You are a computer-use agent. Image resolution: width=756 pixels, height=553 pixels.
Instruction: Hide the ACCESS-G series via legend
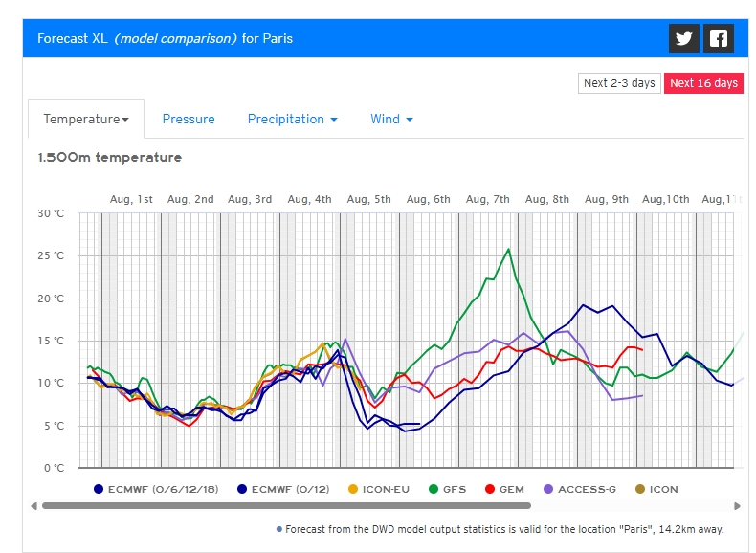point(578,489)
